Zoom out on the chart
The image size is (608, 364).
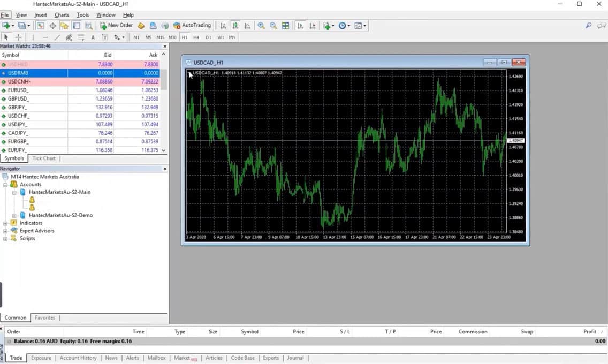click(273, 25)
